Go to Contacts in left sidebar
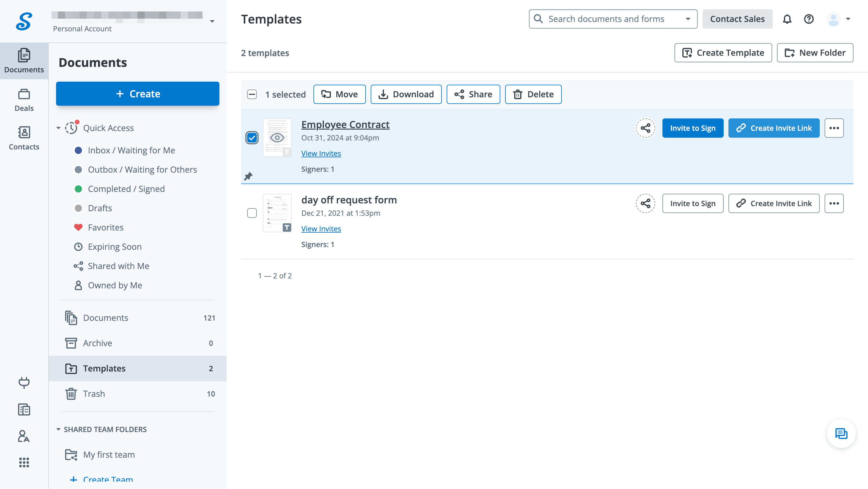 coord(24,137)
